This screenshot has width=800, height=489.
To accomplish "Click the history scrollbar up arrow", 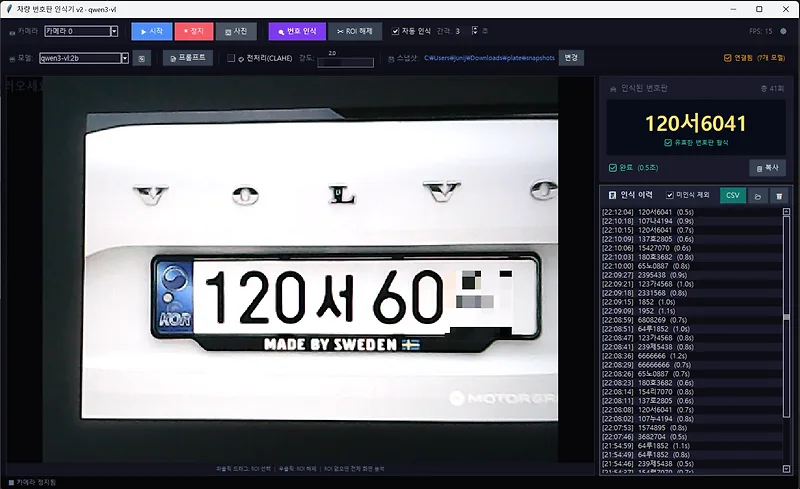I will (x=786, y=211).
